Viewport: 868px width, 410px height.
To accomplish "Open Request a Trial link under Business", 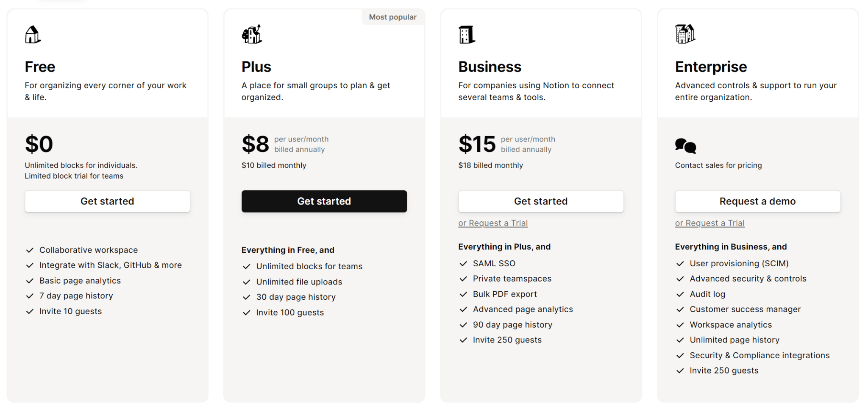I will pos(493,223).
